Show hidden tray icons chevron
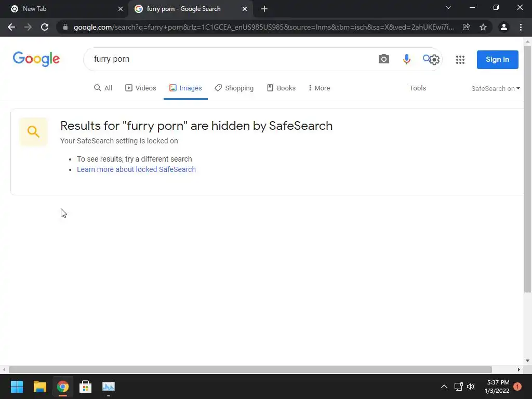This screenshot has width=532, height=399. (x=444, y=387)
